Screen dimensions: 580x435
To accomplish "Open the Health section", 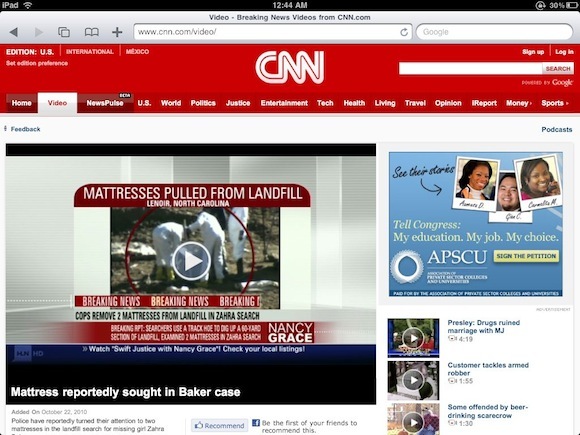I will pos(354,103).
